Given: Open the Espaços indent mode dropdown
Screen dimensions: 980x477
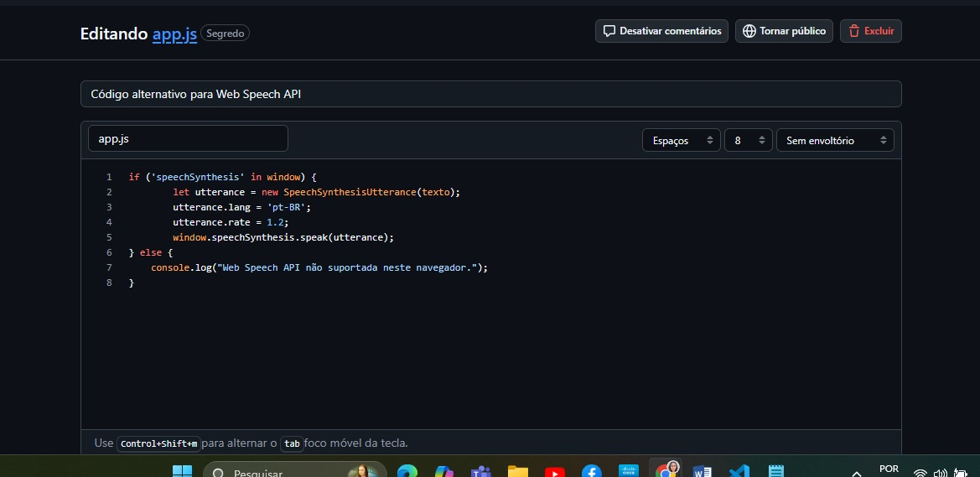Looking at the screenshot, I should pos(682,140).
